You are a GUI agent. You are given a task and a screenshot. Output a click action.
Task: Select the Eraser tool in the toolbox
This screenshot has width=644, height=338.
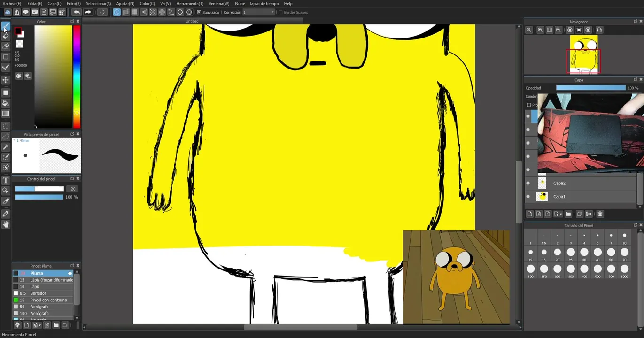(6, 36)
